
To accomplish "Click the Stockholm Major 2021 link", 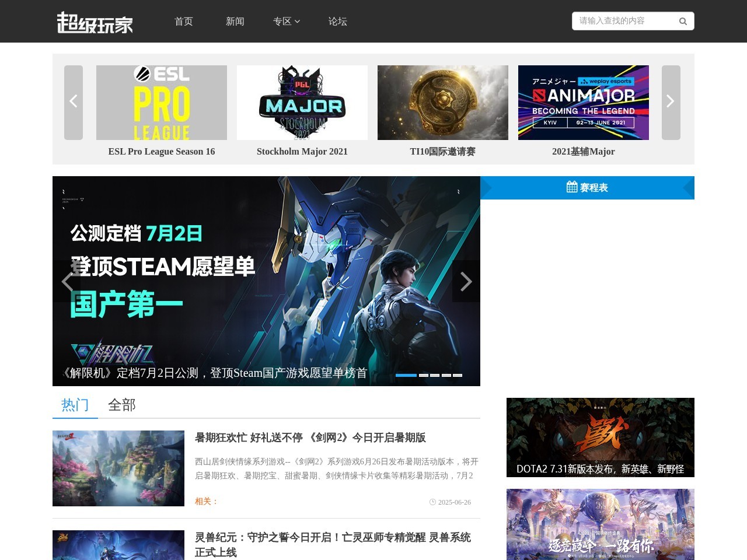I will pos(302,152).
